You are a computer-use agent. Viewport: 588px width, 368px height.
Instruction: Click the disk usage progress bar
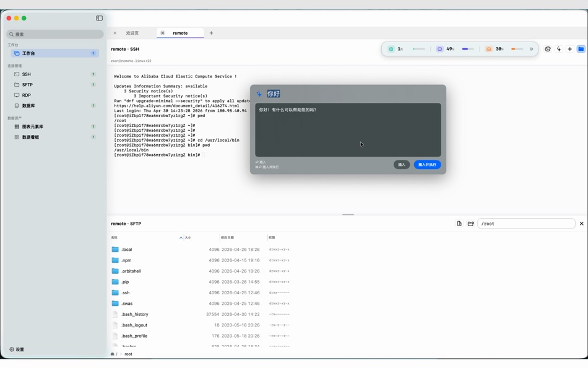(x=517, y=49)
